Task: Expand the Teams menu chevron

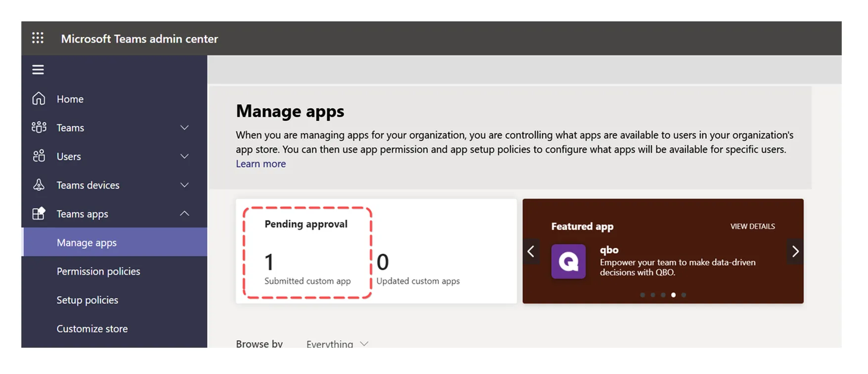Action: tap(184, 128)
